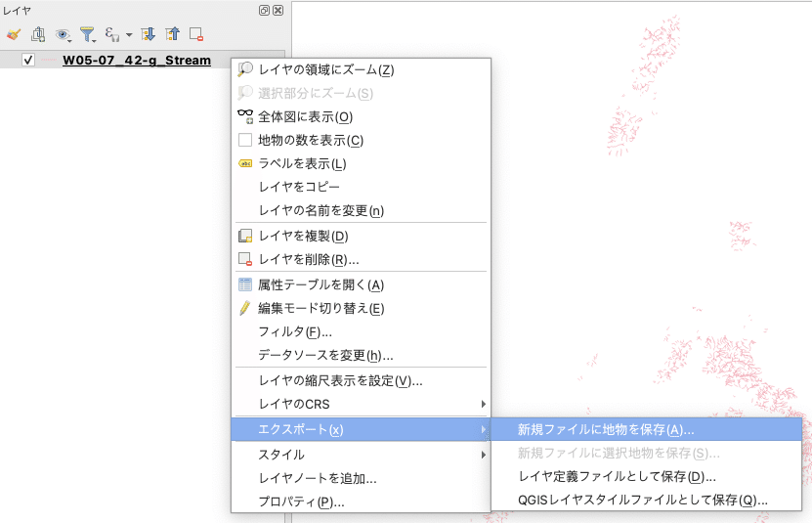Choose 全体図に表示(O)
Viewport: 812px width, 523px height.
361,116
